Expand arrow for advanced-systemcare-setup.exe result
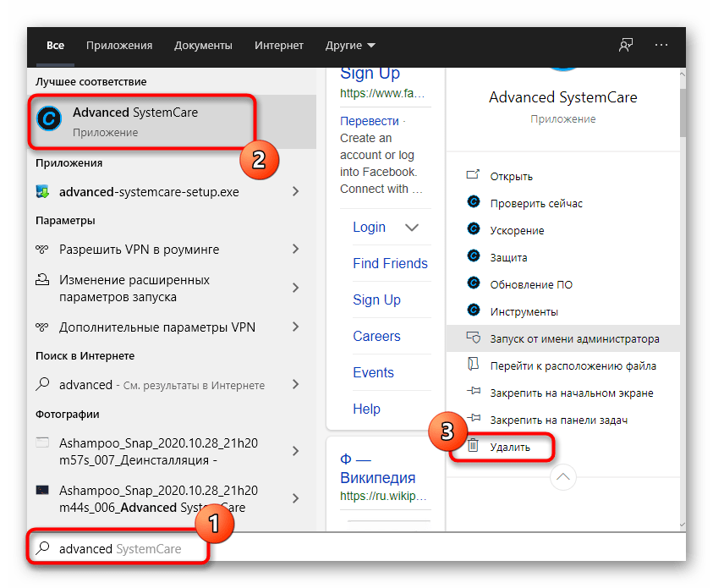 [295, 192]
